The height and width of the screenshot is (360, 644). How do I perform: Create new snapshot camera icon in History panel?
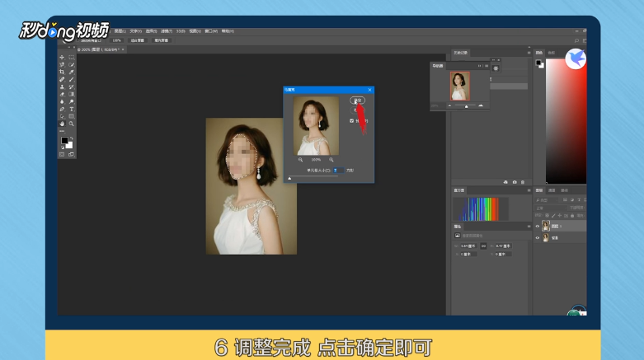point(515,182)
